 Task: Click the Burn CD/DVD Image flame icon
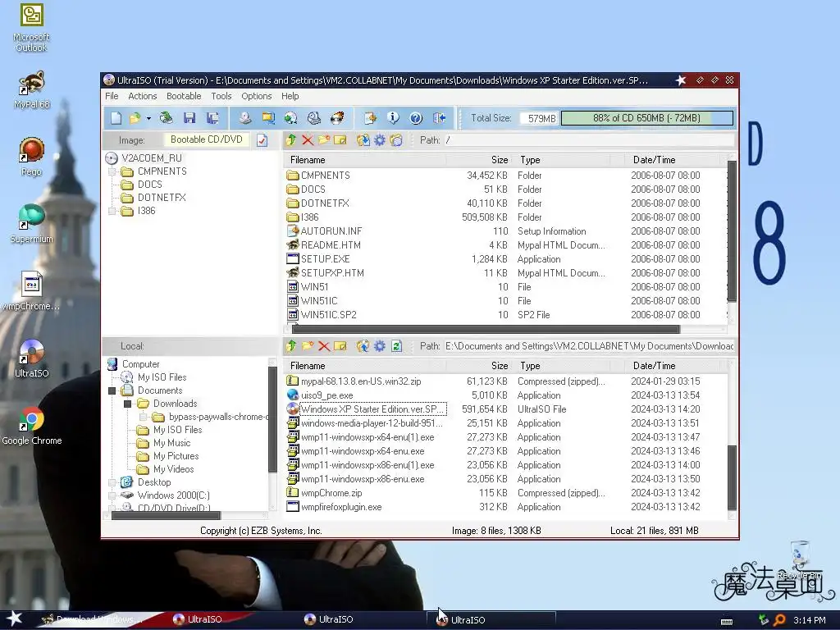pyautogui.click(x=337, y=118)
